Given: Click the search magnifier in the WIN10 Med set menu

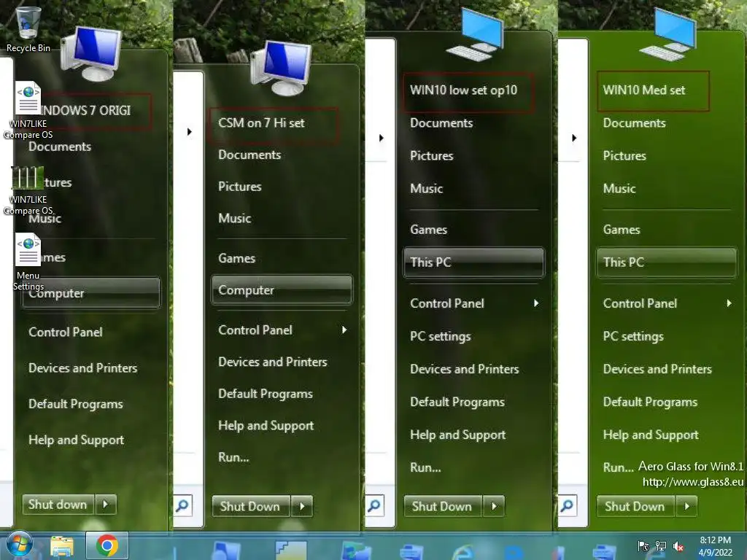Looking at the screenshot, I should tap(568, 506).
